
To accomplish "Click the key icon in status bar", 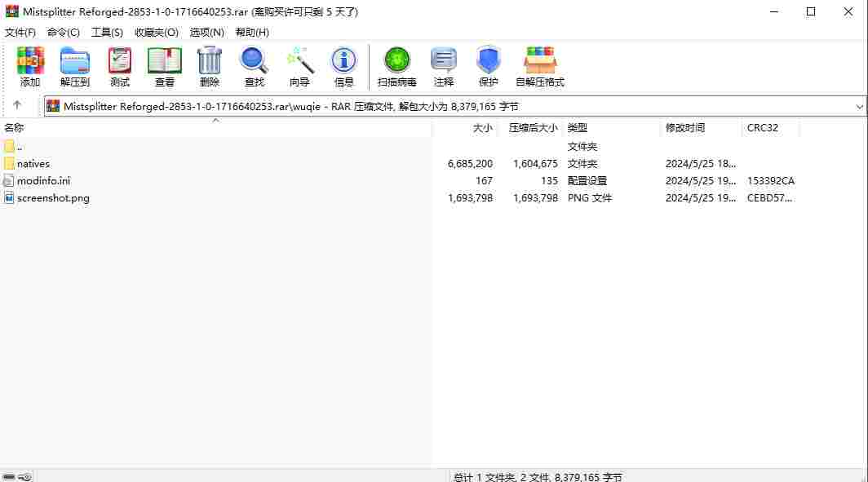I will pos(25,476).
